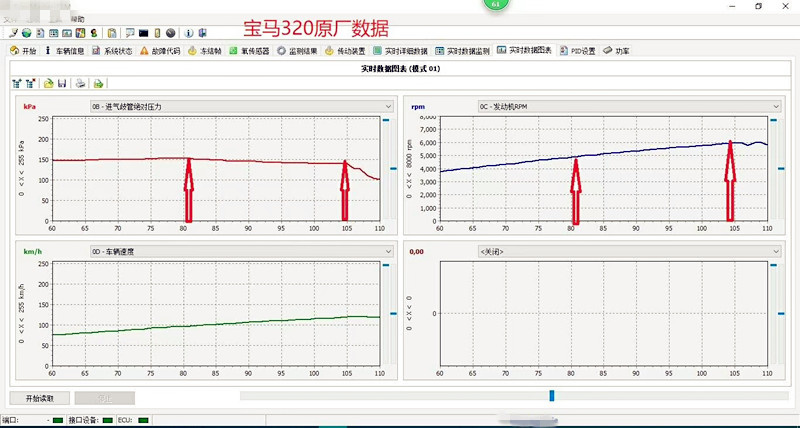Switch to the 氧传感器 tab

pos(249,50)
